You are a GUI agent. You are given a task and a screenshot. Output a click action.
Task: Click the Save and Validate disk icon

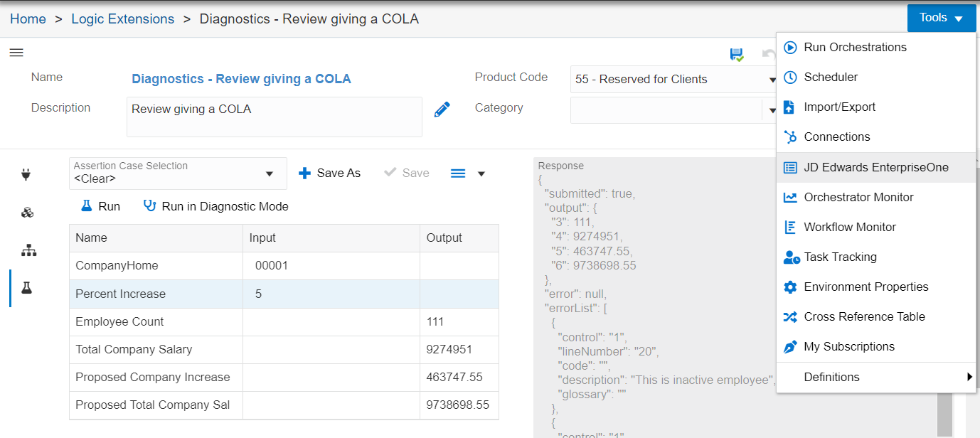pyautogui.click(x=737, y=54)
